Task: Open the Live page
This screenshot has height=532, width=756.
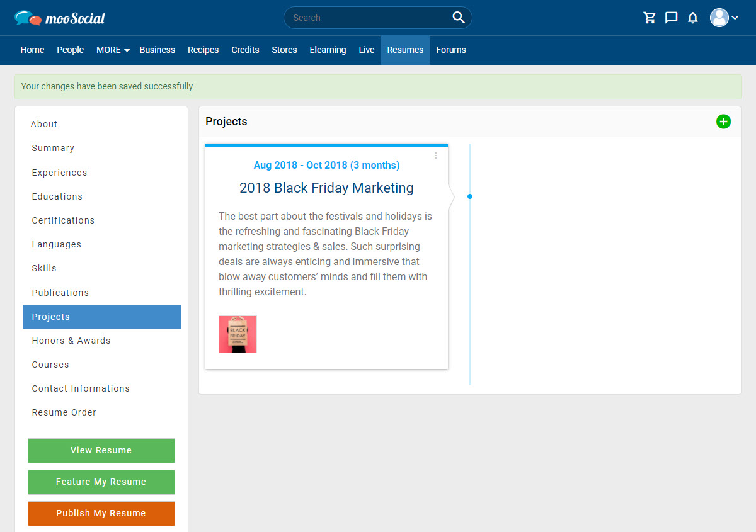Action: tap(367, 50)
